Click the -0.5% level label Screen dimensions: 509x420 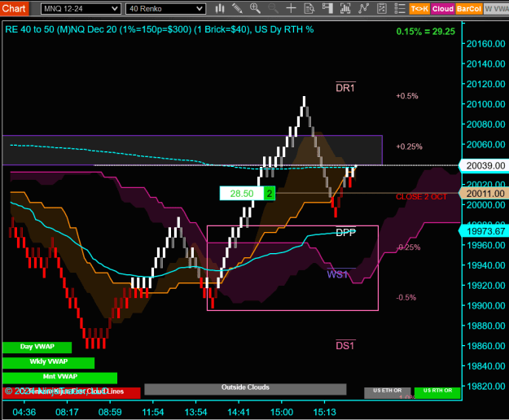point(406,297)
